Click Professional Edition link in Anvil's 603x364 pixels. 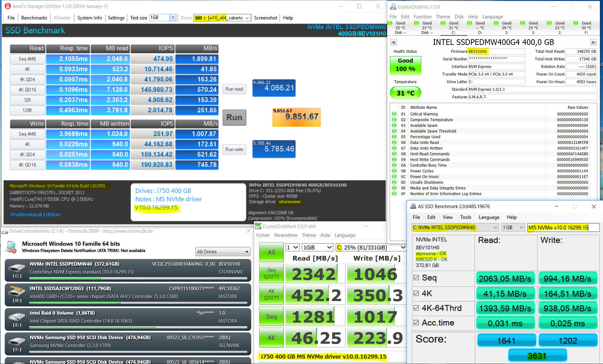(x=35, y=214)
